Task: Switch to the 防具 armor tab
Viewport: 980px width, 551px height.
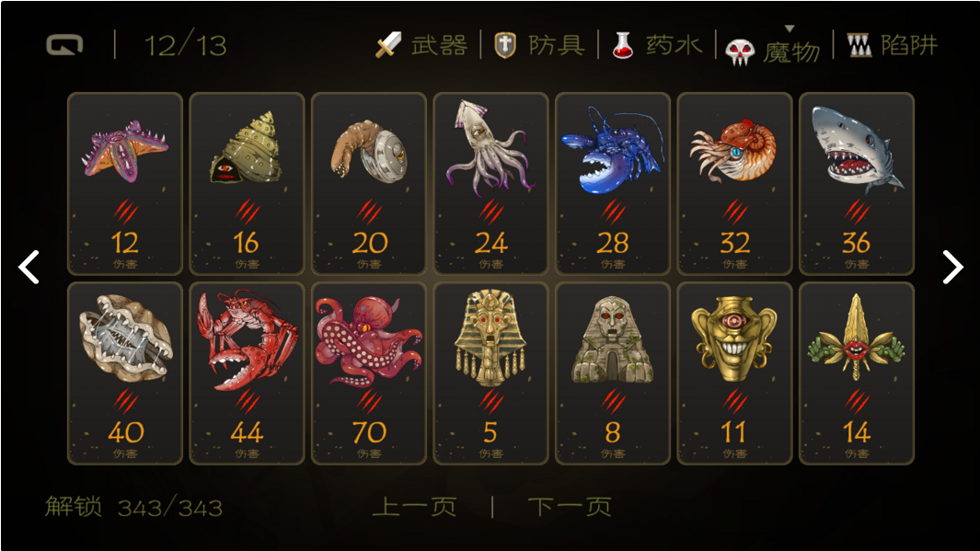Action: point(539,45)
